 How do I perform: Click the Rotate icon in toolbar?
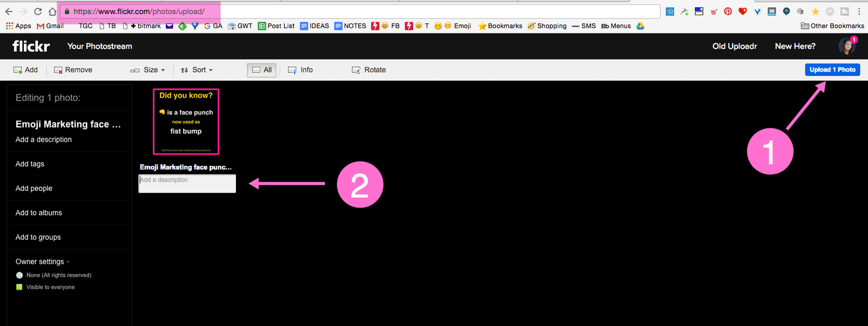356,70
